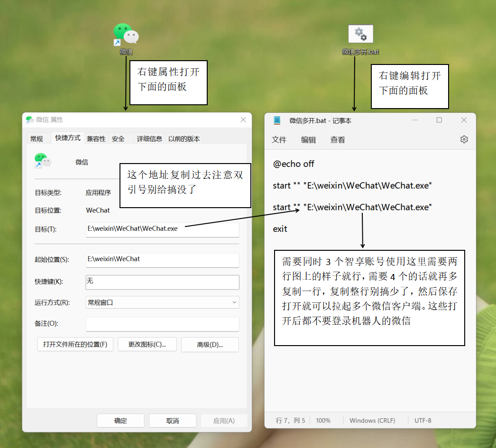Click the 应用程序 target type value
496x448 pixels.
(x=98, y=192)
